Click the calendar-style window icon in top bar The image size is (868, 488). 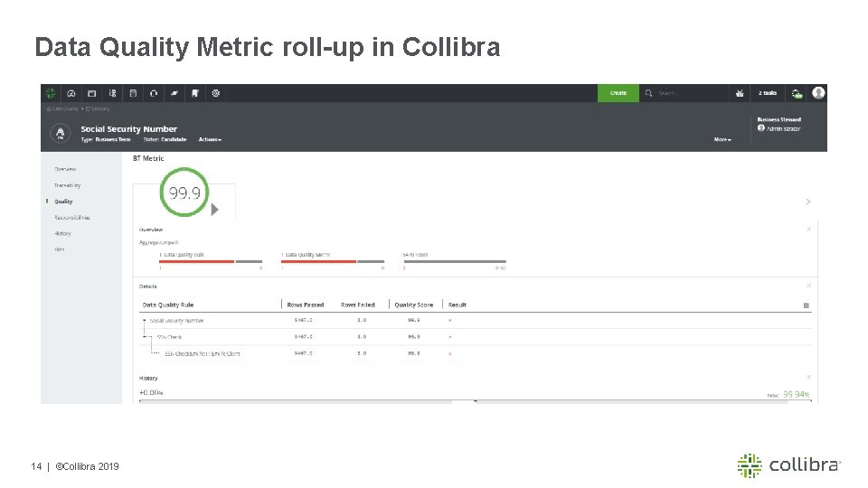pyautogui.click(x=92, y=93)
